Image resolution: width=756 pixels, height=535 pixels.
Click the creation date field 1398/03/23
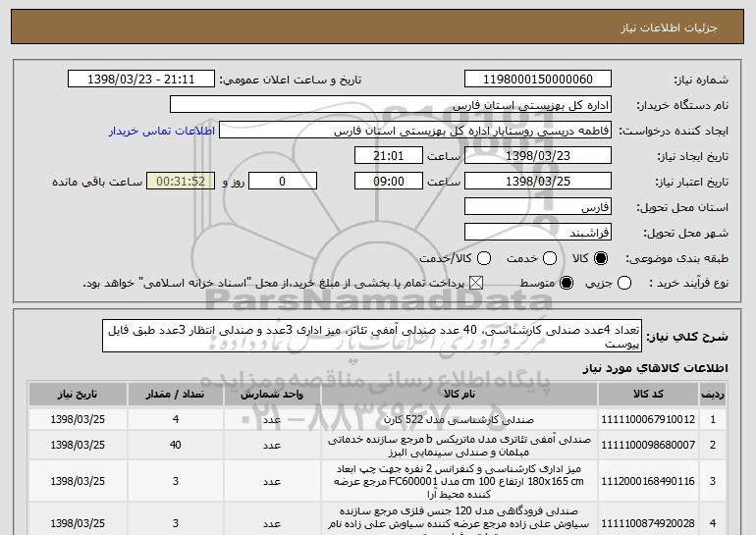click(538, 156)
